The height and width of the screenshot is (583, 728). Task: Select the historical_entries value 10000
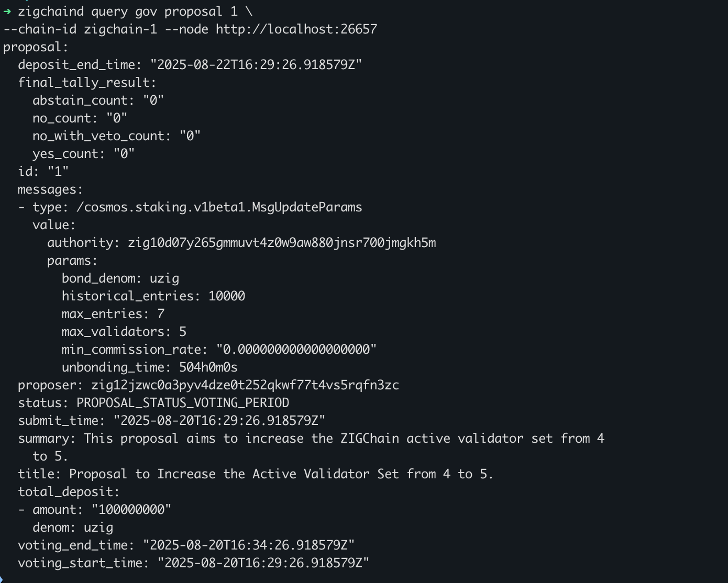[x=227, y=296]
